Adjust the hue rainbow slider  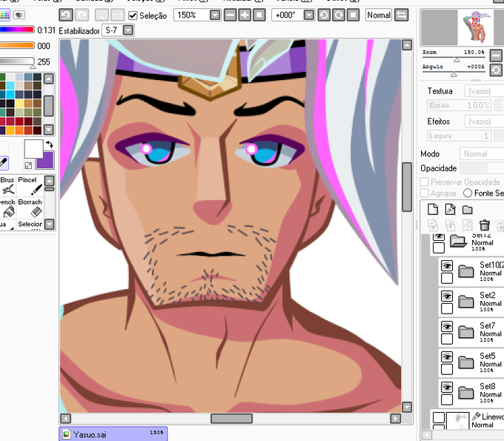tap(17, 30)
